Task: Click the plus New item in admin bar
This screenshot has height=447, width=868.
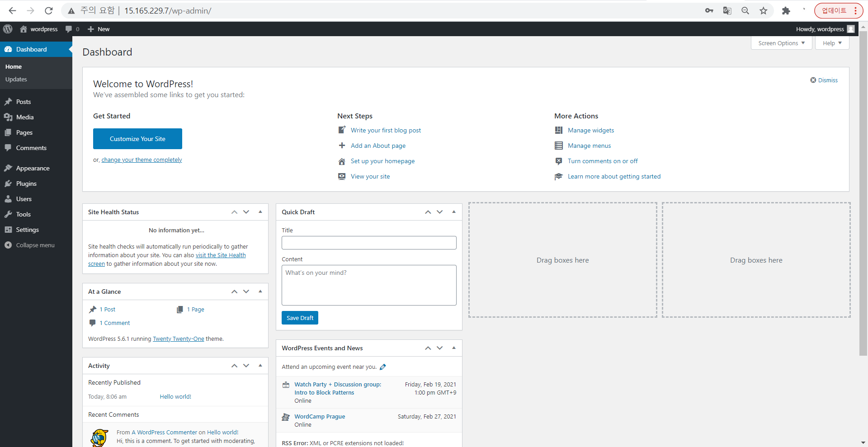Action: click(99, 29)
